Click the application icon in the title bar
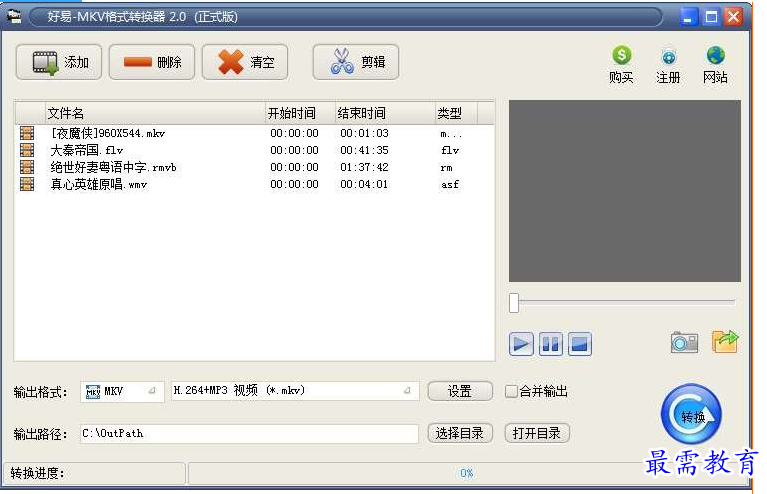 tap(15, 17)
